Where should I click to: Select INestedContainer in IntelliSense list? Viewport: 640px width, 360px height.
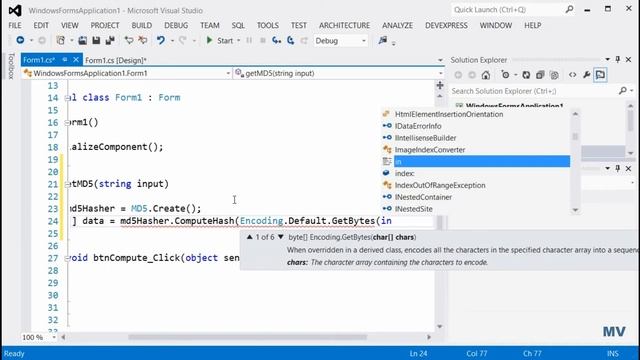point(423,197)
